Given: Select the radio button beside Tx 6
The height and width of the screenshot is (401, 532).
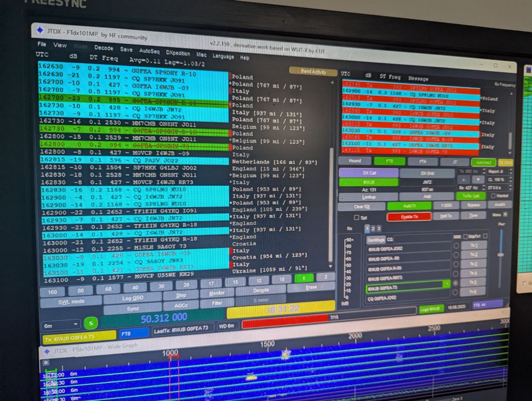Looking at the screenshot, I should click(455, 292).
